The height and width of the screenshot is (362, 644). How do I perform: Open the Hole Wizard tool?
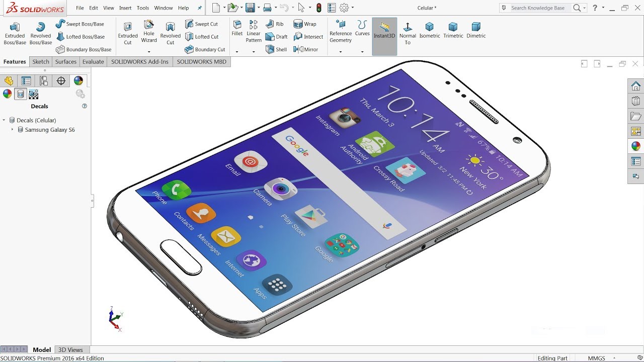tap(149, 32)
